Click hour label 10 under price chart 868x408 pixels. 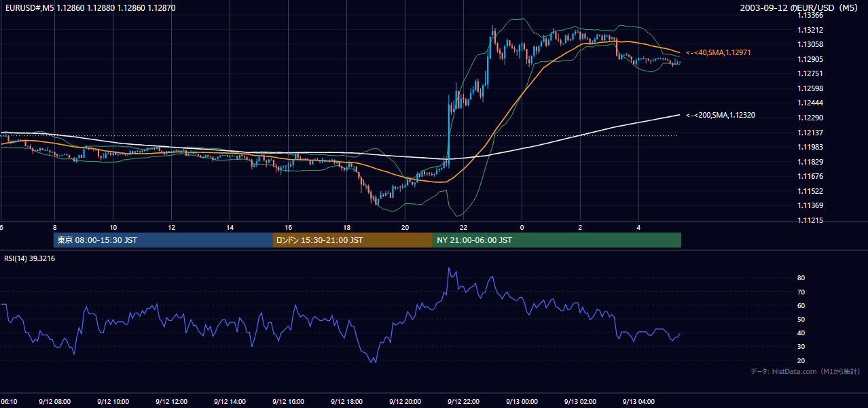(x=113, y=227)
